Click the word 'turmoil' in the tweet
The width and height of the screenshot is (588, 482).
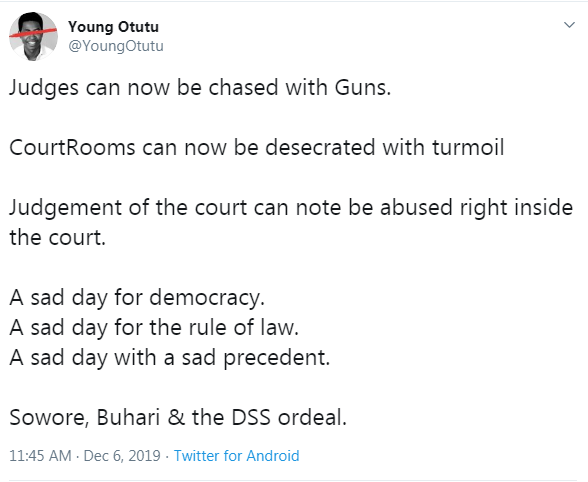tap(468, 147)
